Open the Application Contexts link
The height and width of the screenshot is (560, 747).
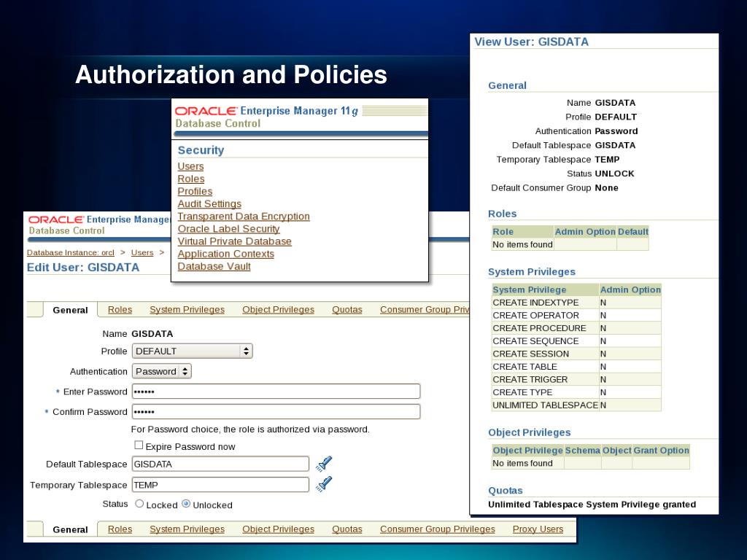(226, 254)
